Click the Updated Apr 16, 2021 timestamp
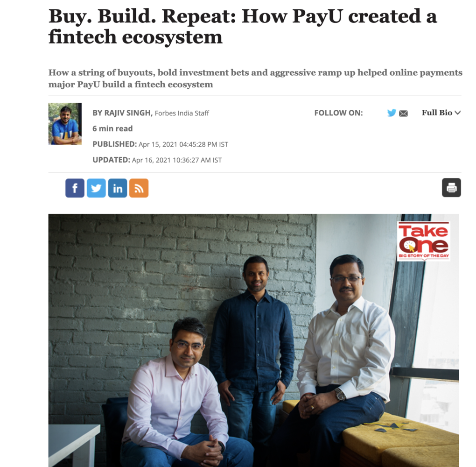The image size is (476, 467). [157, 160]
